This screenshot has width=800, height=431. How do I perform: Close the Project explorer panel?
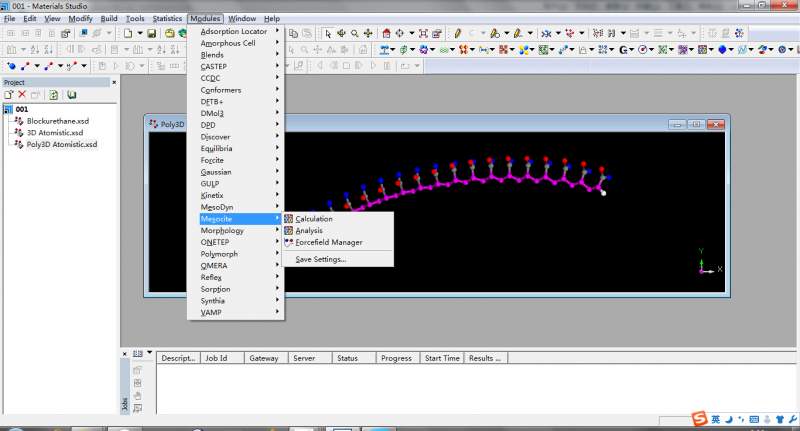pos(114,82)
